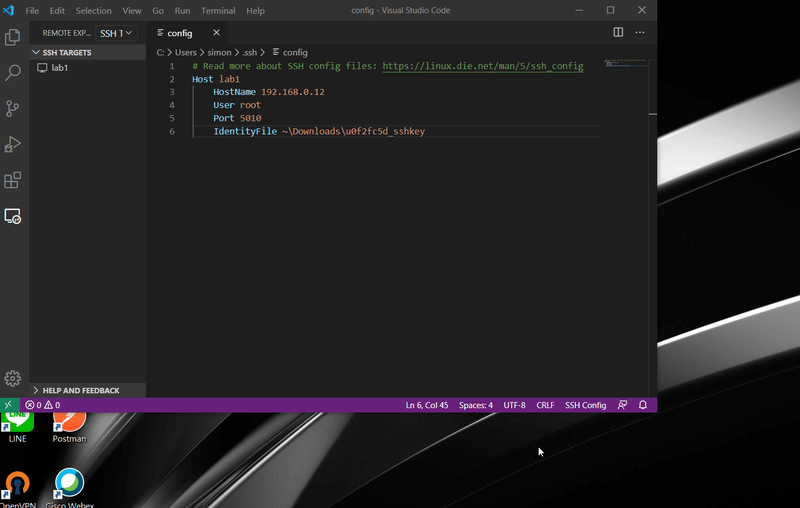Open the Go menu
Screen dimensions: 800x508
[158, 11]
